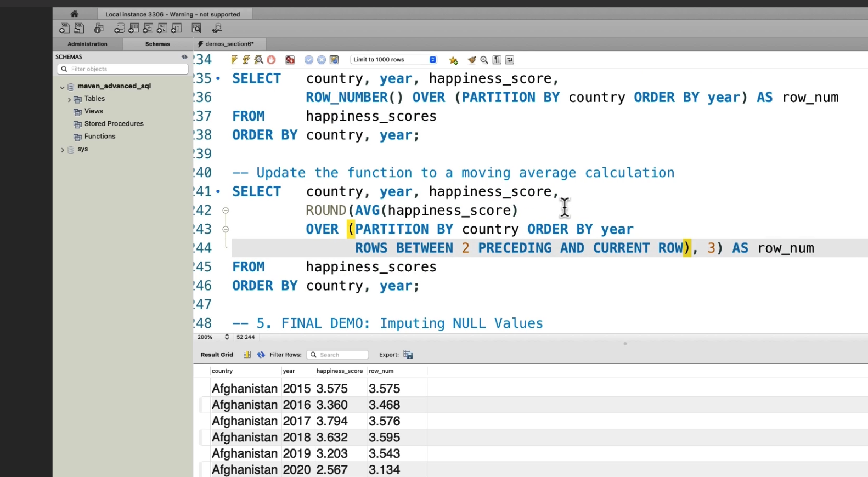This screenshot has height=477, width=868.
Task: Open the Limit to 1000 rows dropdown
Action: tap(393, 60)
